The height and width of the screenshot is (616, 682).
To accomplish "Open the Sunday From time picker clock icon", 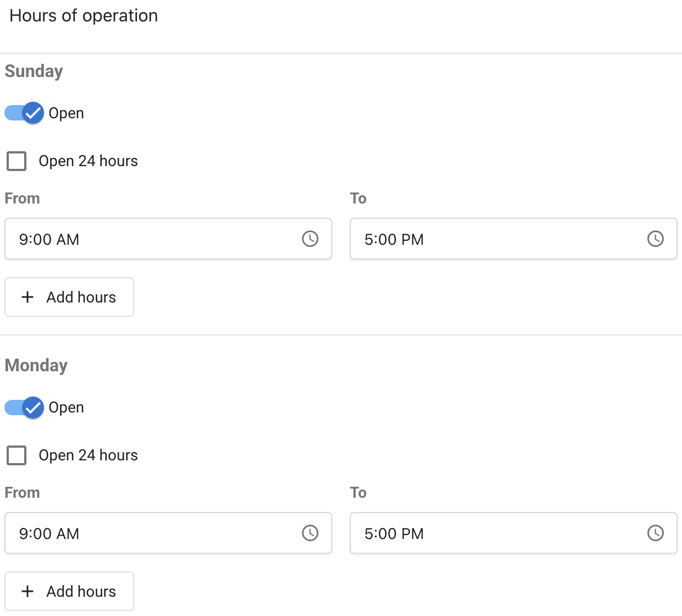I will 310,239.
